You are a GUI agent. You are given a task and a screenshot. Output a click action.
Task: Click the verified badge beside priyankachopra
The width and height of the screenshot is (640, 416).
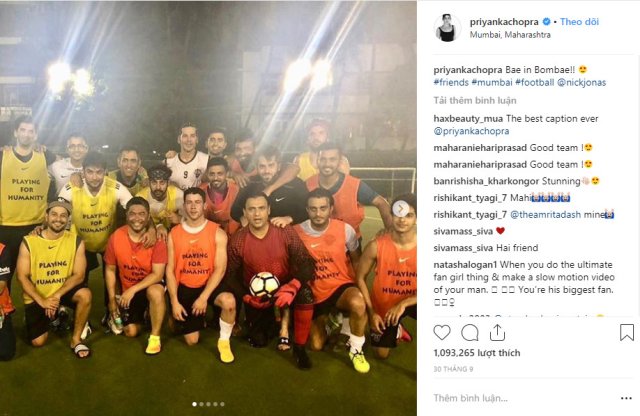[546, 22]
